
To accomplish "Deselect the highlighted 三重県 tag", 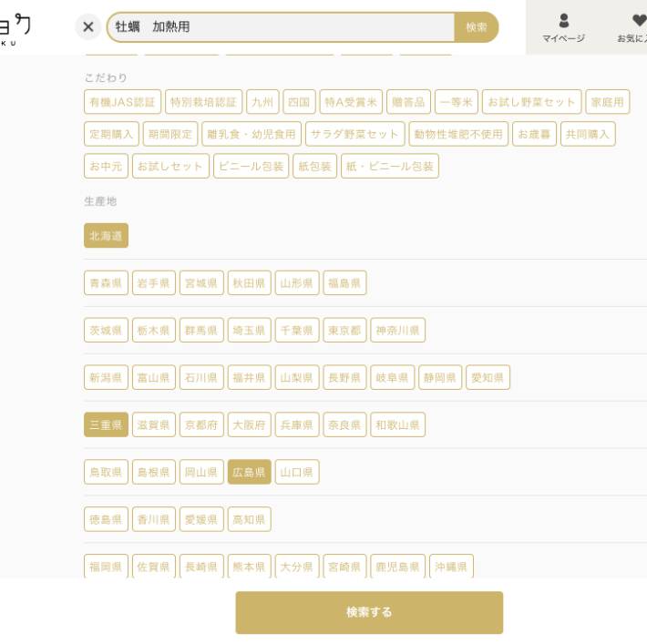I will click(x=106, y=424).
